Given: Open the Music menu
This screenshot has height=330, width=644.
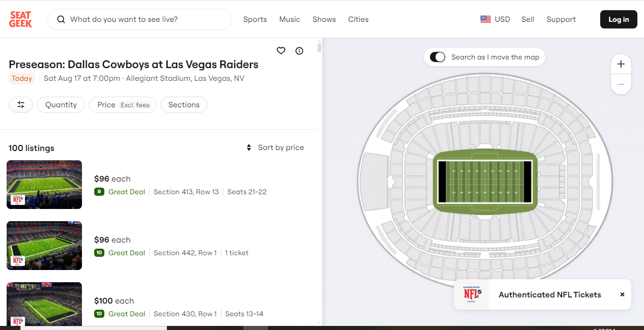Looking at the screenshot, I should [290, 19].
